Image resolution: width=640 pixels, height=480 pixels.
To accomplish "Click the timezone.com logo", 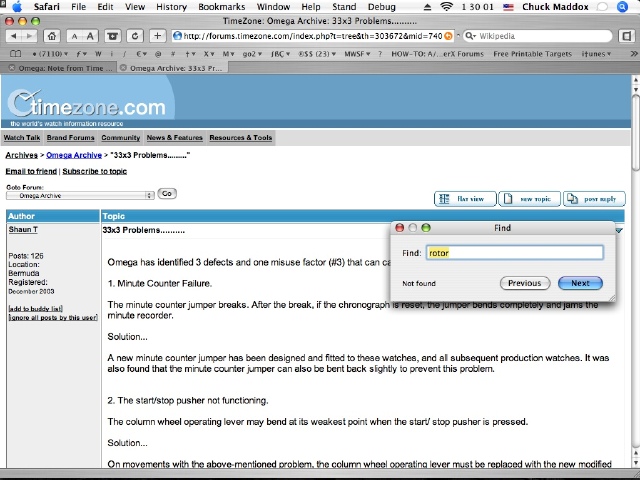I will (87, 104).
